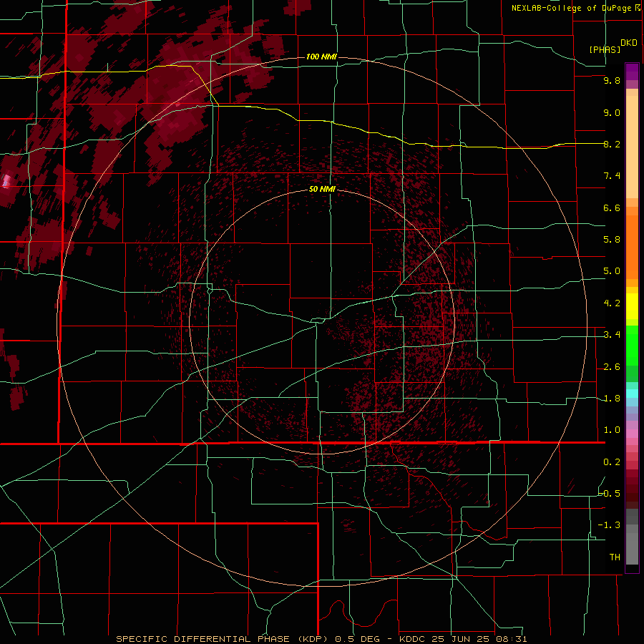Click the 100 NMI range ring label
Viewport: 644px width, 644px height.
pyautogui.click(x=321, y=57)
